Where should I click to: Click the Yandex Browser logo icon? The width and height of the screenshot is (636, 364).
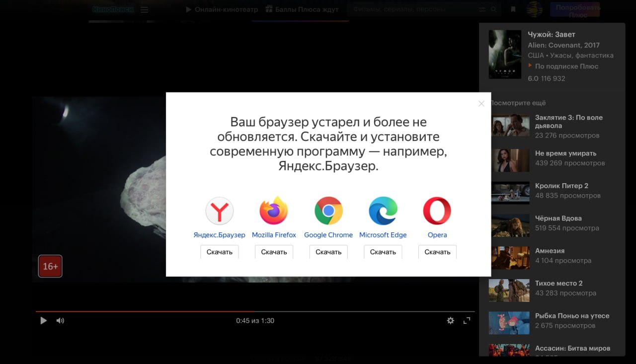pos(220,211)
